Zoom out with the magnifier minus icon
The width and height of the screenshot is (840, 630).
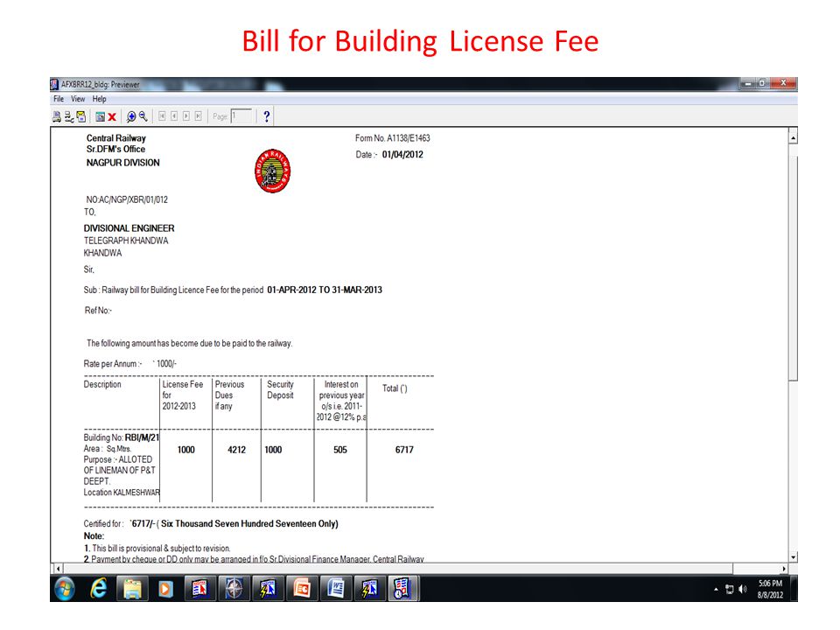click(143, 116)
